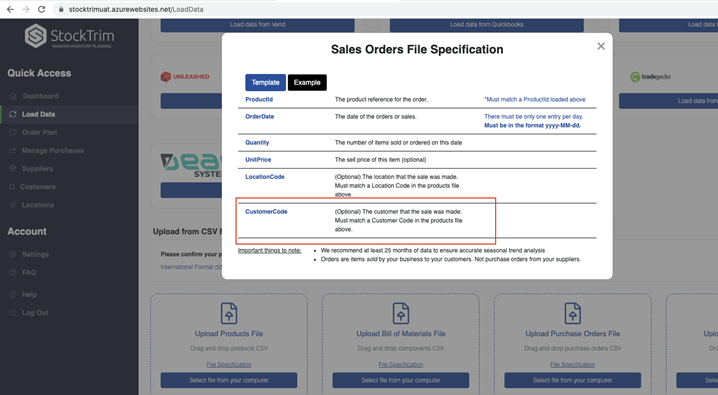Click the StockTrim logo
This screenshot has width=718, height=395.
pos(69,36)
